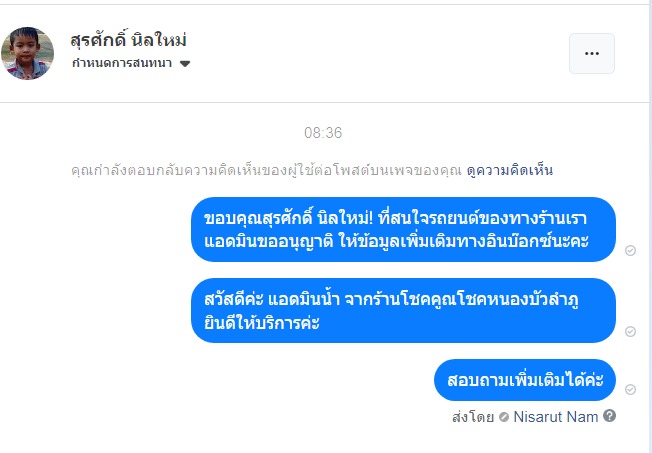Select the message starting with สวัสดีค่ะ แอดมินน้ำ

click(x=403, y=310)
